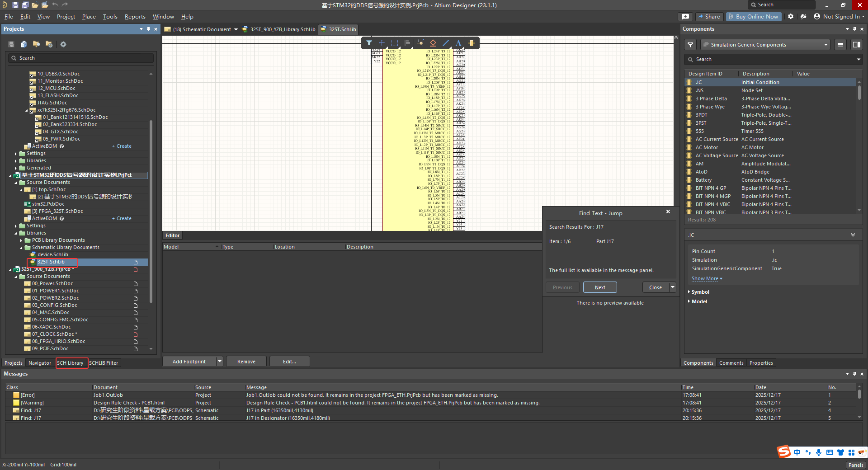The width and height of the screenshot is (868, 470).
Task: Select the Place Line tool
Action: 446,43
